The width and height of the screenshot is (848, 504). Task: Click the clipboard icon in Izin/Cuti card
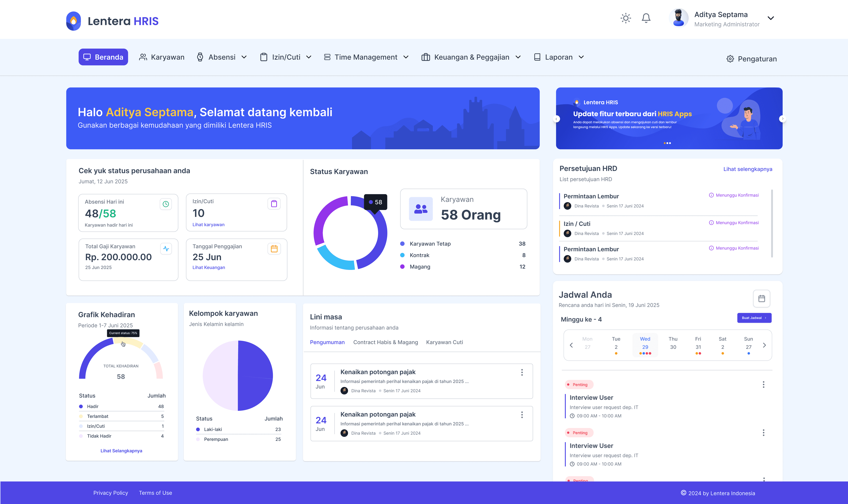(x=274, y=204)
